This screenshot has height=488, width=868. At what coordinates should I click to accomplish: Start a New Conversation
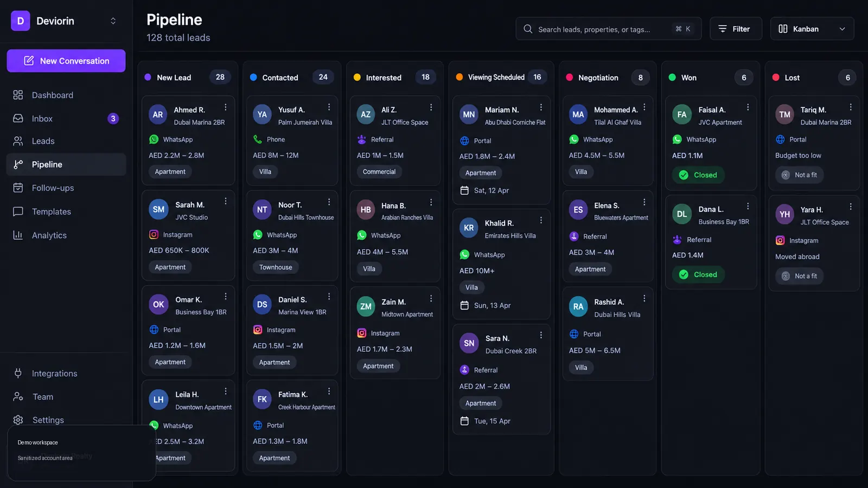66,61
